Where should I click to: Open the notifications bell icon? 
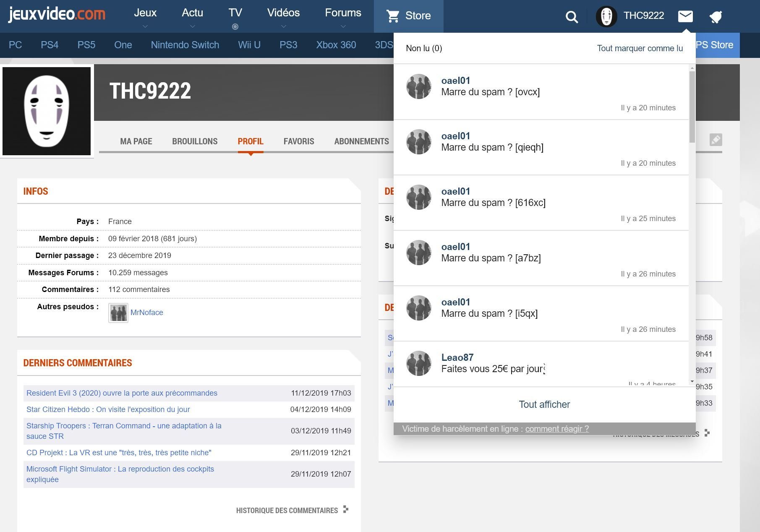(x=716, y=17)
